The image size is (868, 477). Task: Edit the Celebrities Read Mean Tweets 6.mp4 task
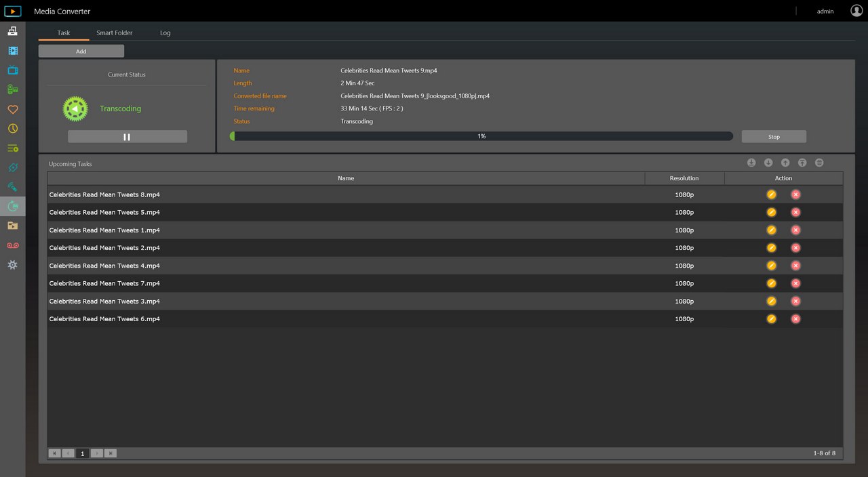[771, 318]
